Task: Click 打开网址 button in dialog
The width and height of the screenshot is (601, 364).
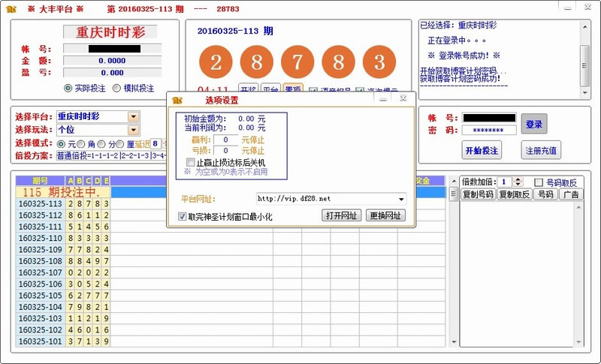Action: point(341,215)
